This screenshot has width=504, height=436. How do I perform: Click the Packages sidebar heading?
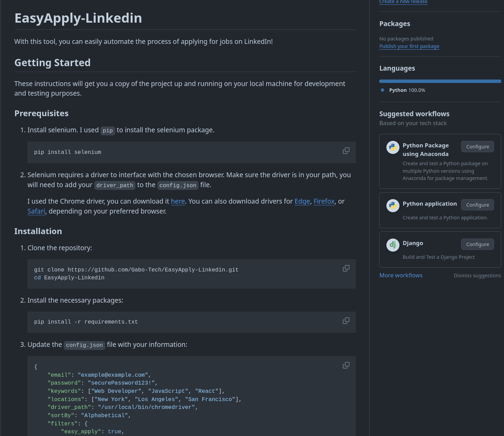click(x=395, y=24)
